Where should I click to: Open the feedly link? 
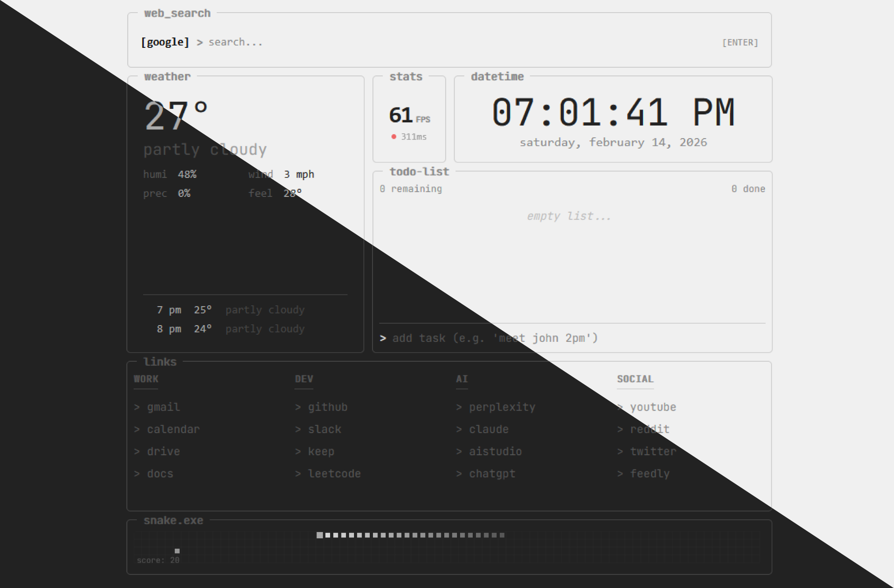[650, 473]
